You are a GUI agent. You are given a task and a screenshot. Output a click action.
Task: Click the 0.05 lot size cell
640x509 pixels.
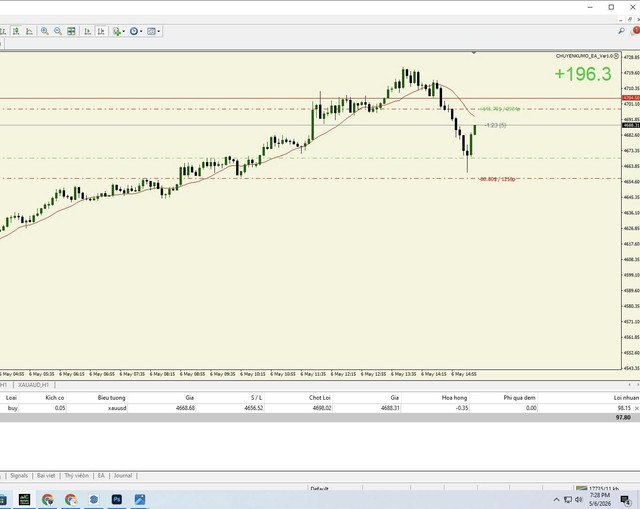pyautogui.click(x=60, y=408)
